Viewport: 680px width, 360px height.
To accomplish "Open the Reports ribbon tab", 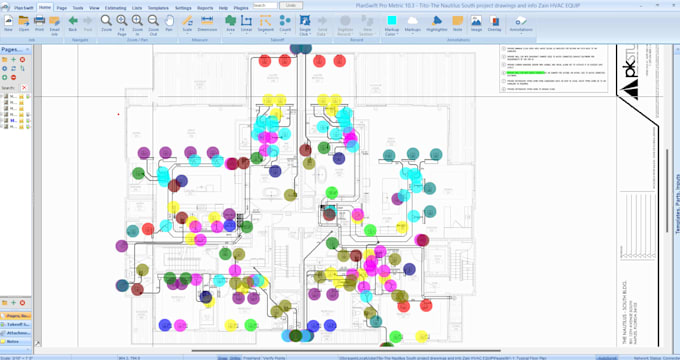I will click(205, 8).
